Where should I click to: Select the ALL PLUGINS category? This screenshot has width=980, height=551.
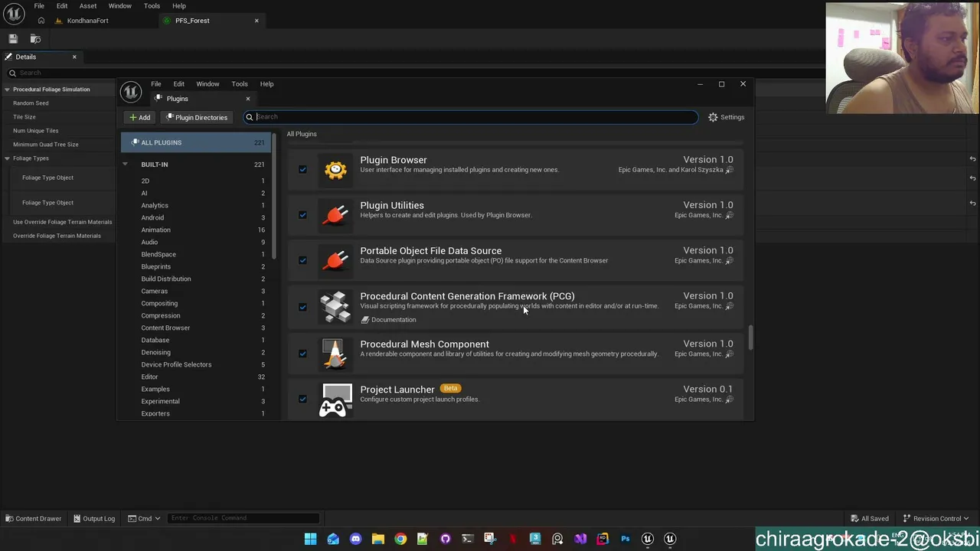[x=195, y=142]
